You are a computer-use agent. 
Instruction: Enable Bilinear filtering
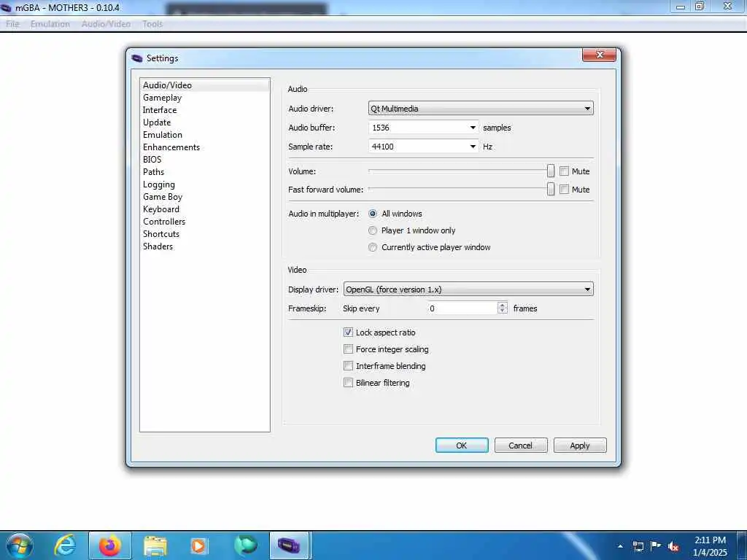coord(348,383)
